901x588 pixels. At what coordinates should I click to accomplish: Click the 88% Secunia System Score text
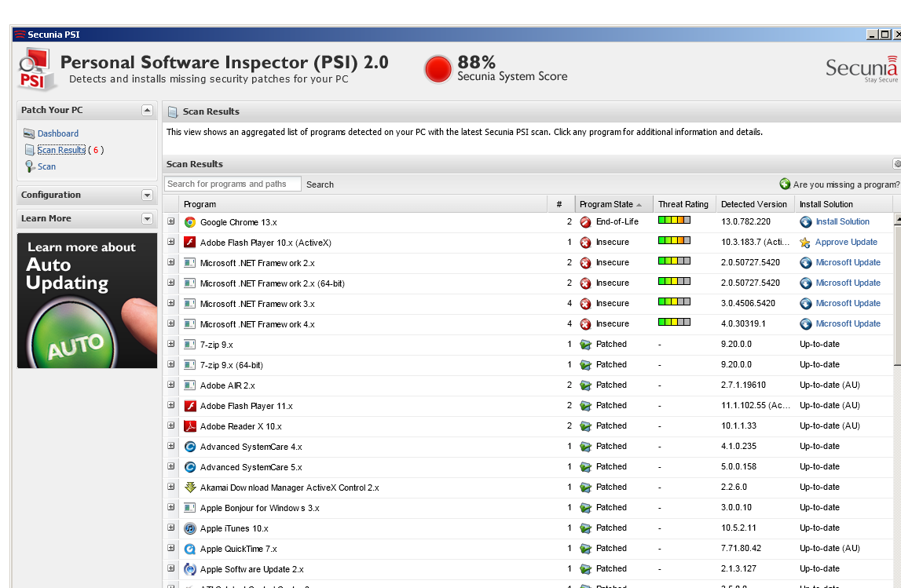512,68
